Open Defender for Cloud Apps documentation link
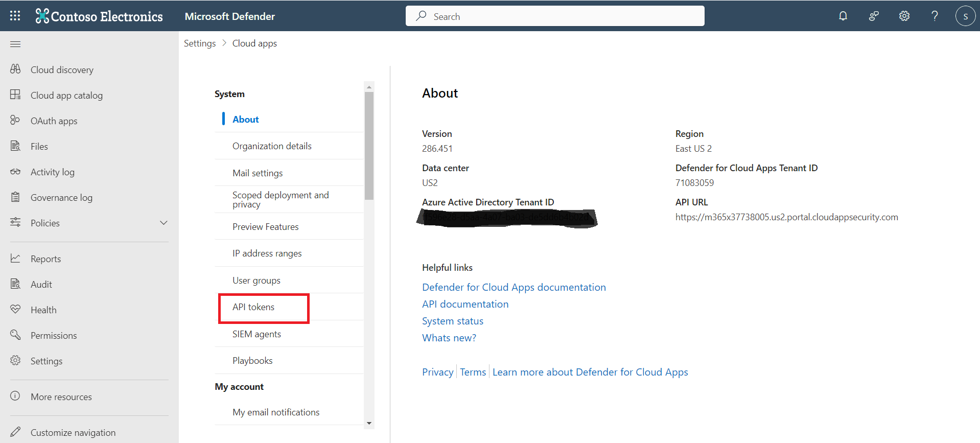The width and height of the screenshot is (980, 443). tap(514, 287)
